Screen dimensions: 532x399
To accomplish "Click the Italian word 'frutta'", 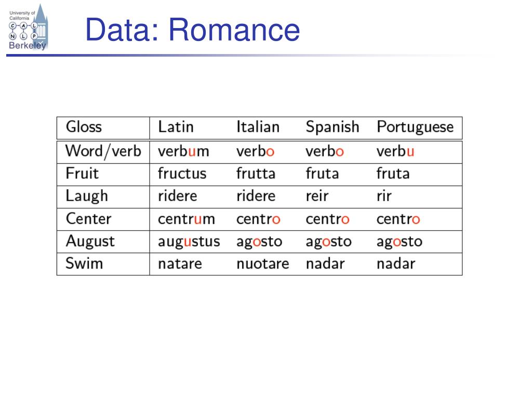I will coord(256,174).
